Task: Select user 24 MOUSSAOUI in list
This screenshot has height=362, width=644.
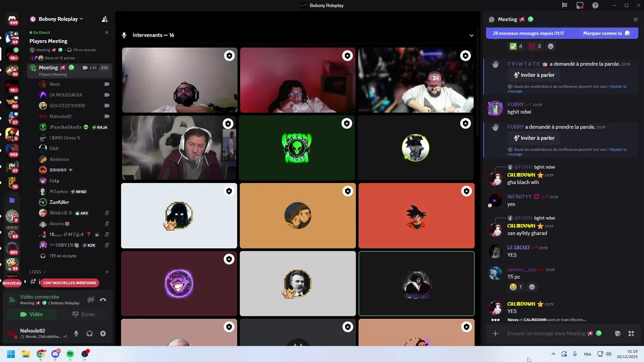Action: (74, 95)
